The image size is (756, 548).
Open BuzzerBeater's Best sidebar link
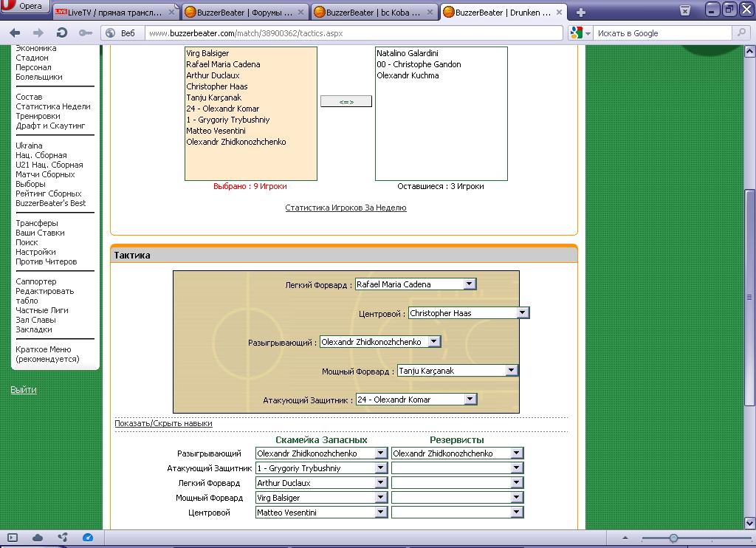click(x=51, y=203)
